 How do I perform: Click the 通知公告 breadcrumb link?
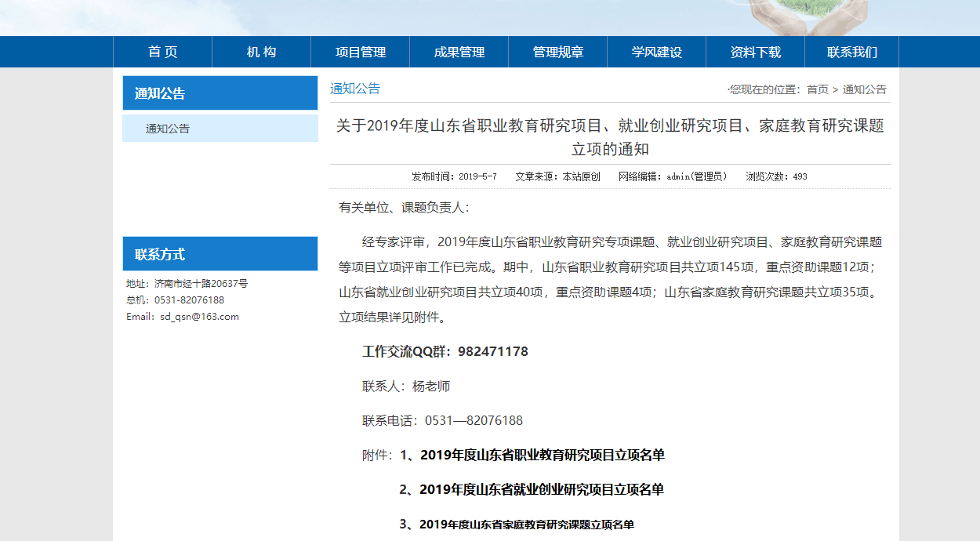click(865, 89)
